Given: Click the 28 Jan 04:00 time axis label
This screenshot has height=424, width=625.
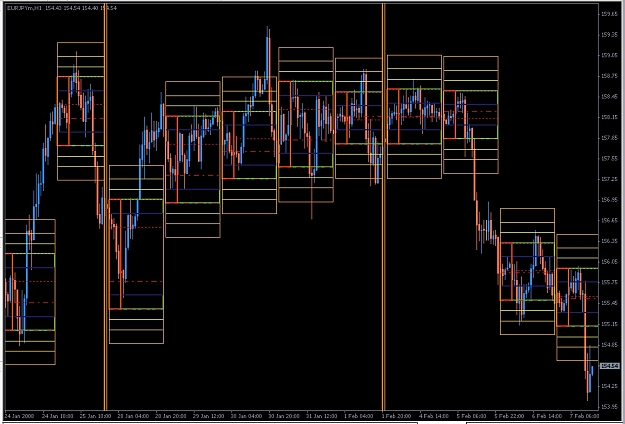Looking at the screenshot, I should pos(133,416).
